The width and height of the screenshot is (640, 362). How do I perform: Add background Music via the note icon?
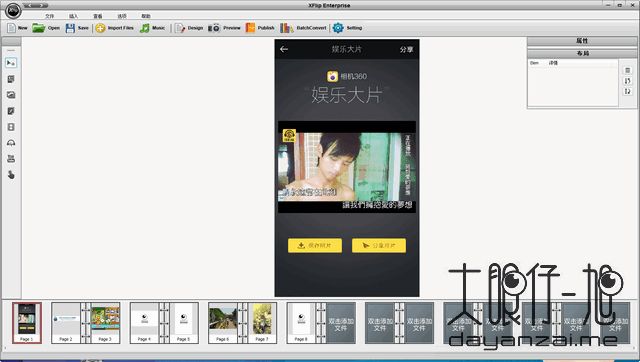tap(144, 28)
